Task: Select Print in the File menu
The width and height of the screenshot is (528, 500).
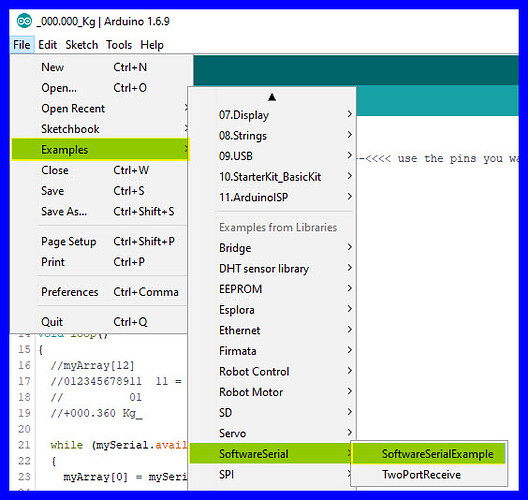Action: coord(99,262)
